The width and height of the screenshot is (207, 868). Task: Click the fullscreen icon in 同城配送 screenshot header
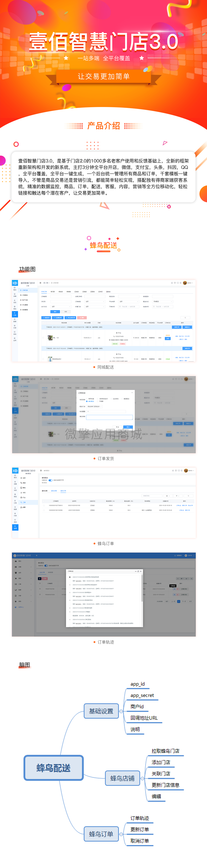point(178,283)
